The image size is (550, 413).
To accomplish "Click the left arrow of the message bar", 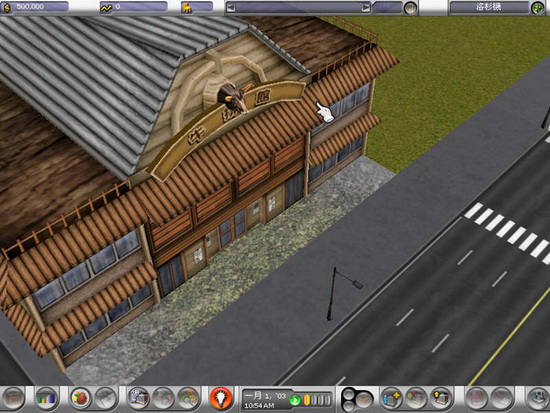I will tap(231, 7).
